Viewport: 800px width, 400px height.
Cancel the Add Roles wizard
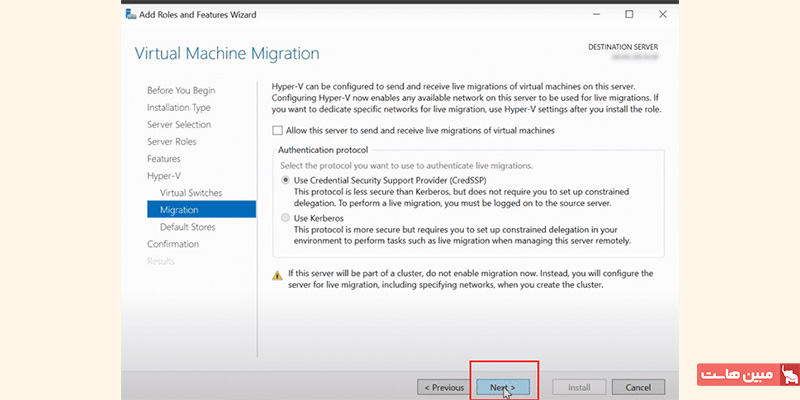[x=638, y=388]
